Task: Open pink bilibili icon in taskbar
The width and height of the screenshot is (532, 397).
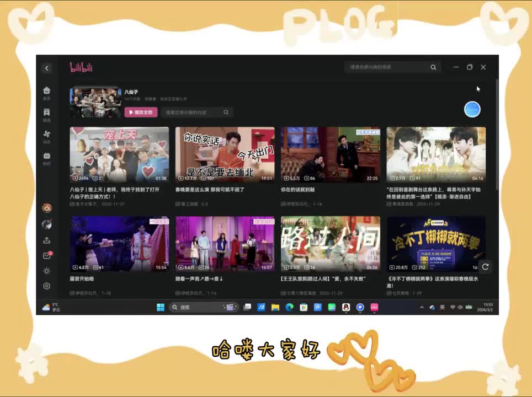Action: click(x=374, y=307)
